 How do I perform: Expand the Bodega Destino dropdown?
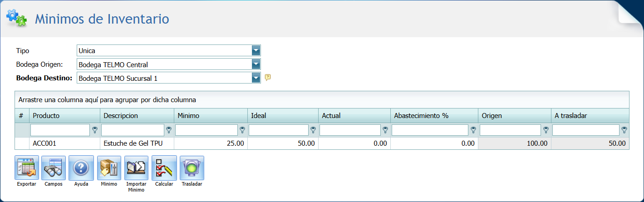[256, 78]
